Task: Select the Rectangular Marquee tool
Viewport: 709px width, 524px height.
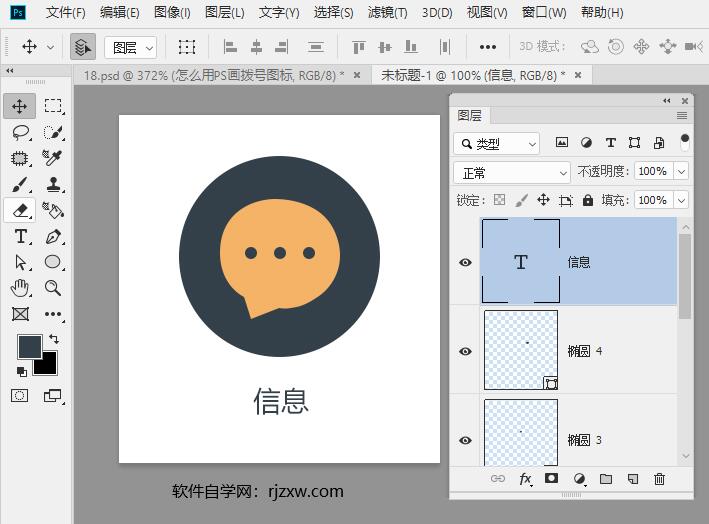Action: point(53,106)
